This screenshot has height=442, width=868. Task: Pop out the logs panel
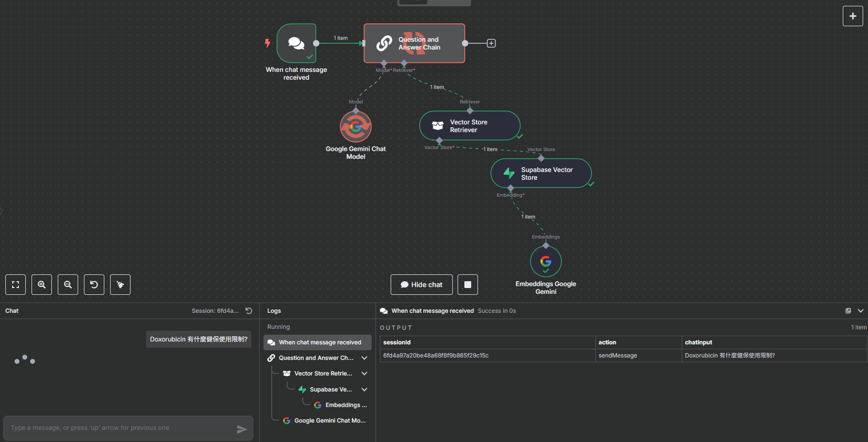click(848, 311)
